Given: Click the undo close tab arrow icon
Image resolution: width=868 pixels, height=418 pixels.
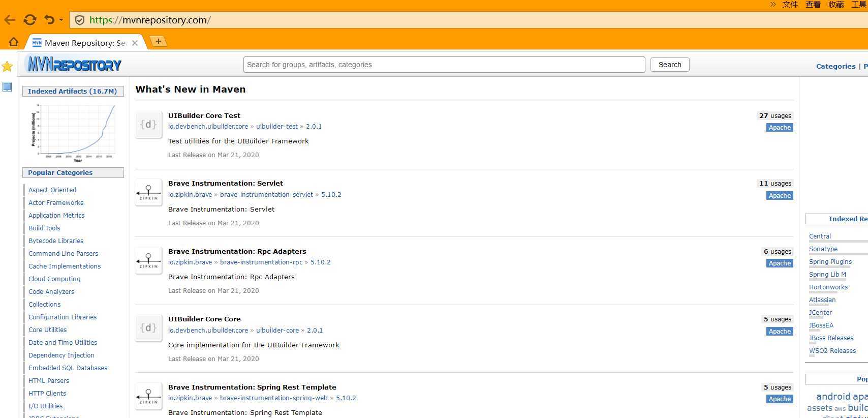Looking at the screenshot, I should pos(49,20).
